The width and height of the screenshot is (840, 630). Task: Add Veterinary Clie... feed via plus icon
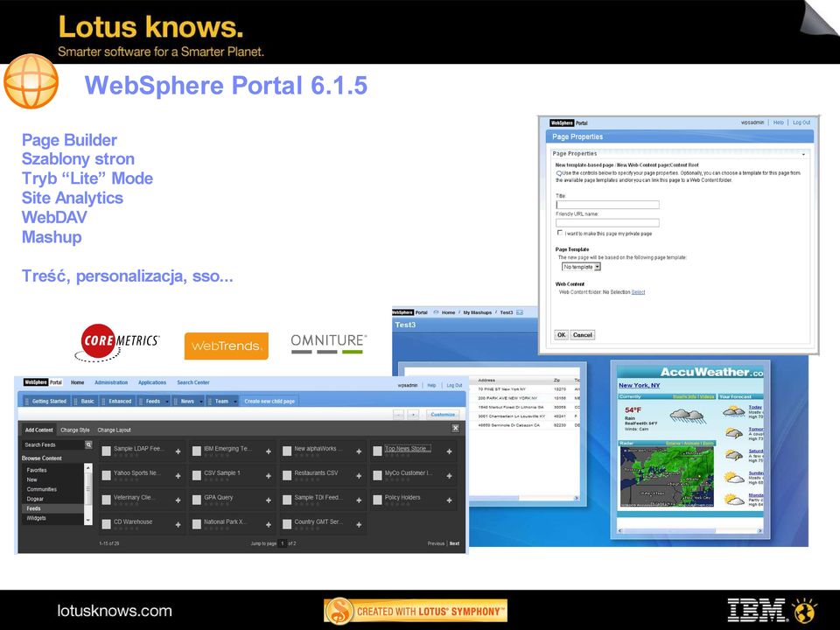click(x=178, y=500)
